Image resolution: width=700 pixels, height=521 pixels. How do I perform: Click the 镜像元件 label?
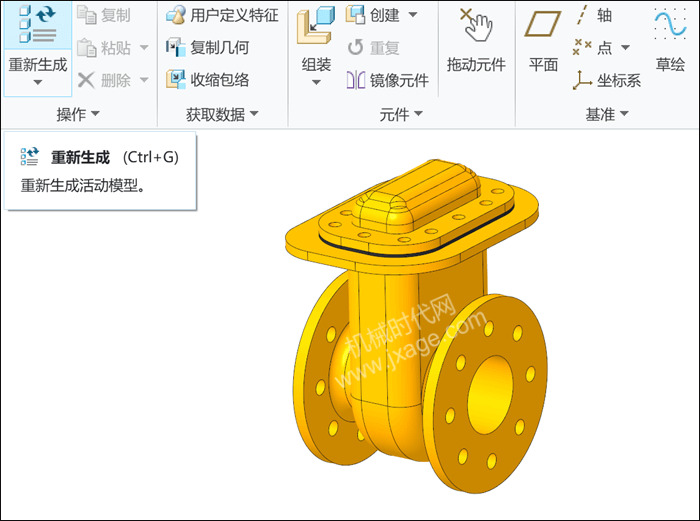(400, 80)
